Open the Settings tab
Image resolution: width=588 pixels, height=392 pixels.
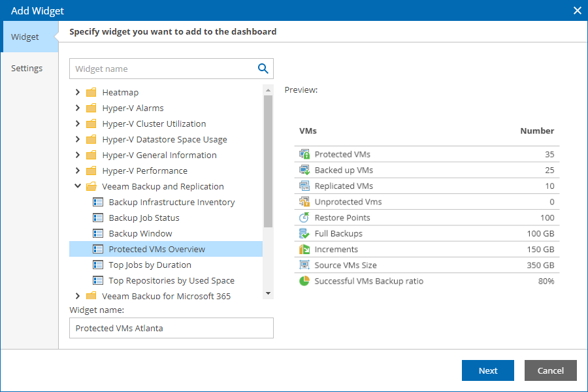(x=29, y=68)
